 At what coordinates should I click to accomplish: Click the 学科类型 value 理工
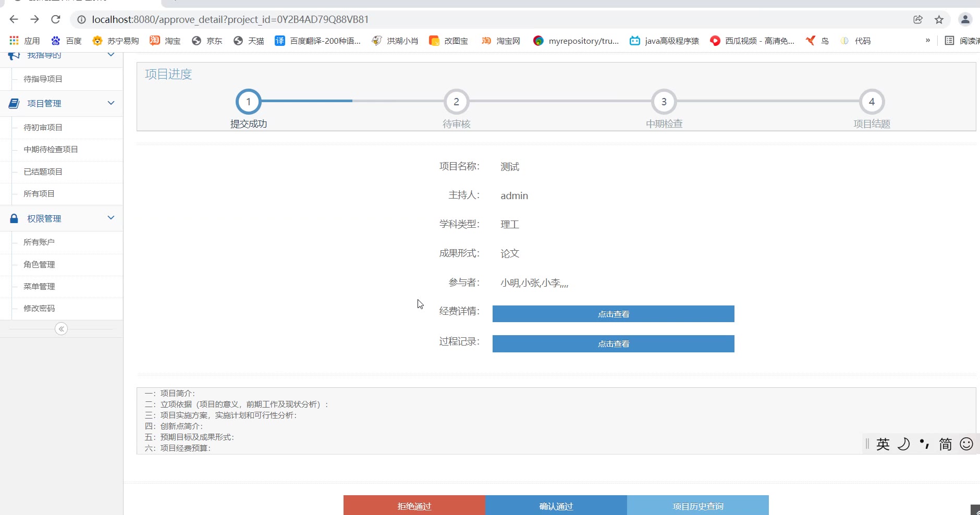point(510,225)
